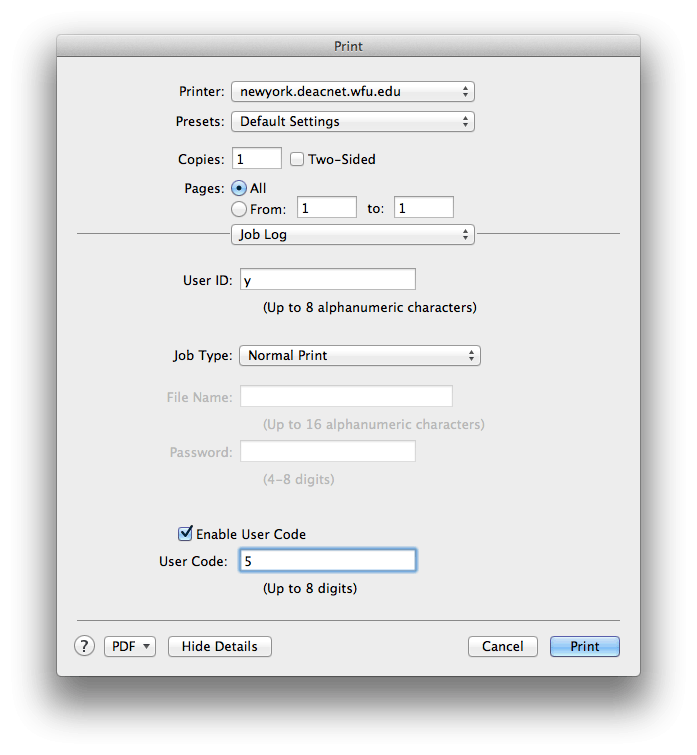Click the 'to' page number field
This screenshot has width=697, height=755.
(424, 207)
